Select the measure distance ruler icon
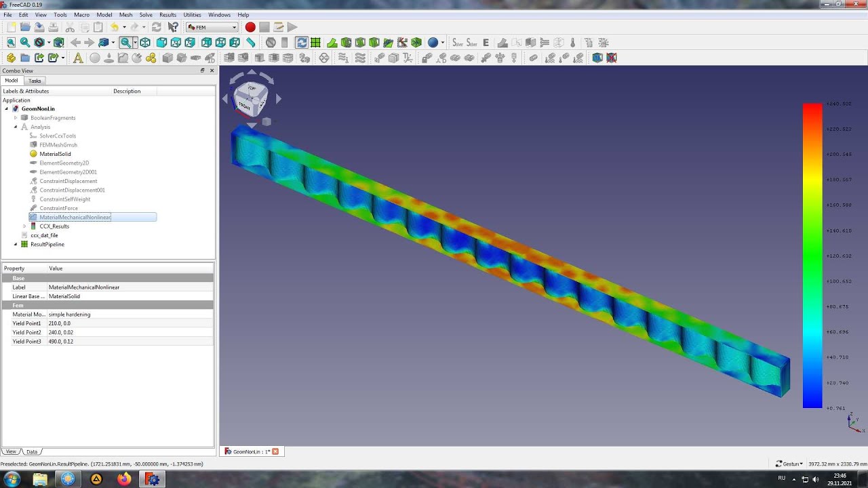The image size is (868, 488). tap(251, 43)
